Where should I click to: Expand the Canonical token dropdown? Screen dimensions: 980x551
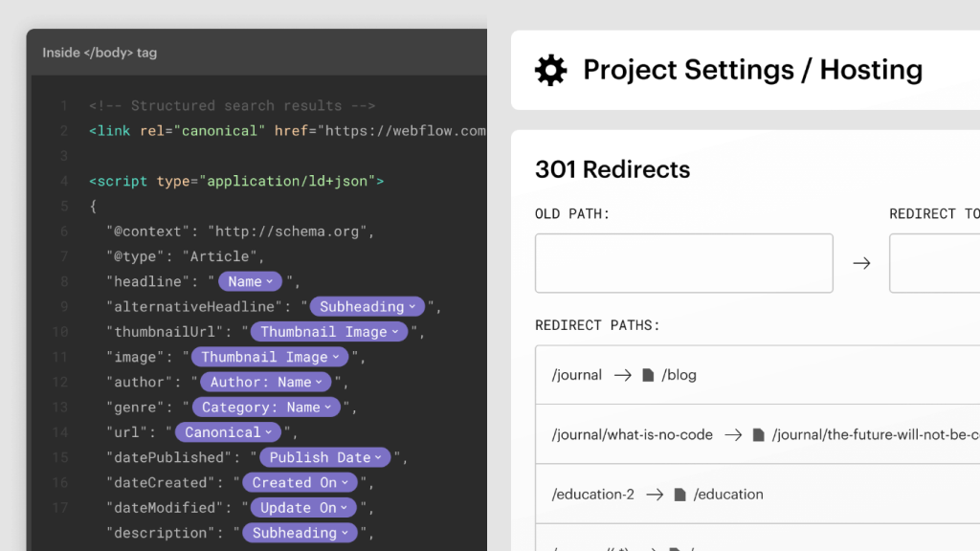(x=228, y=431)
